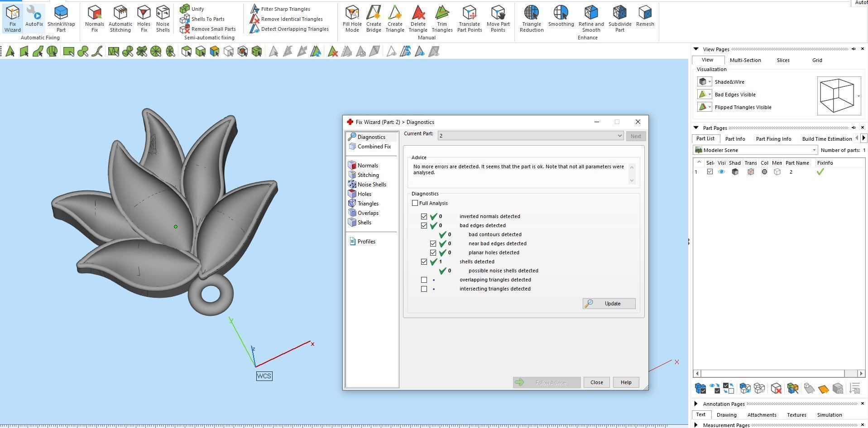Enable overlapping triangles detection
The width and height of the screenshot is (868, 428).
pos(424,280)
